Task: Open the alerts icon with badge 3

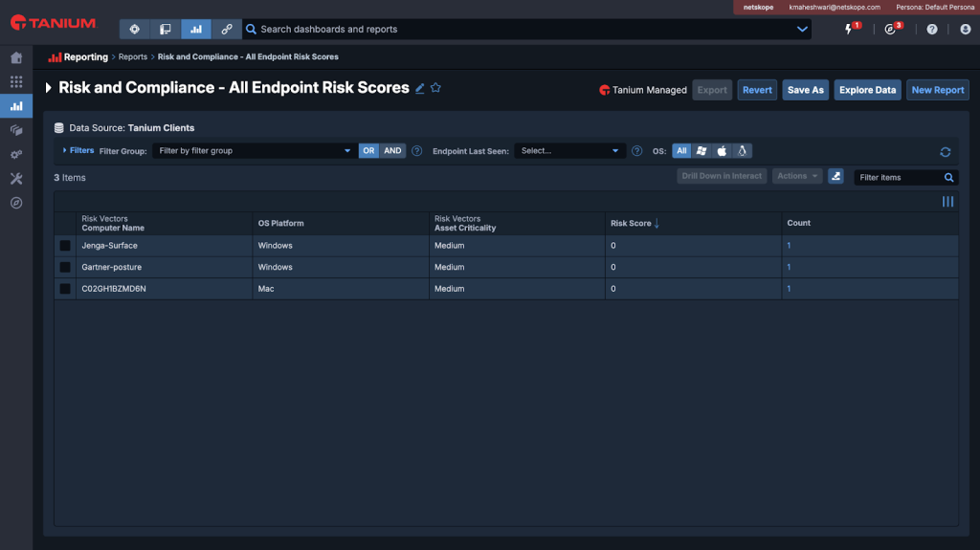Action: (890, 30)
